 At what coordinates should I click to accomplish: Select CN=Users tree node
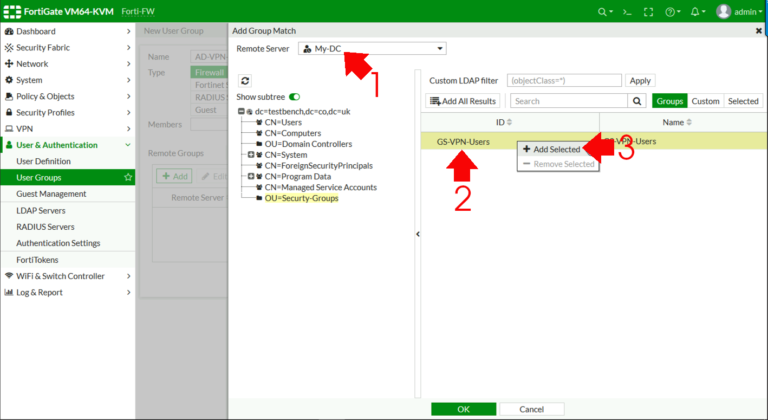click(283, 122)
